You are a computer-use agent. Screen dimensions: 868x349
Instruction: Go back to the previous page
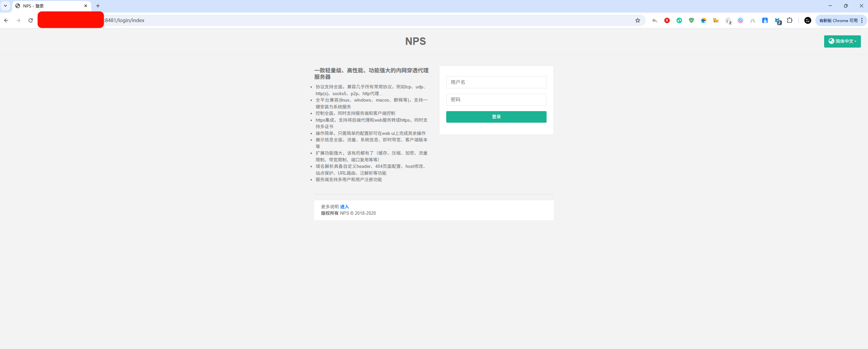click(x=6, y=20)
